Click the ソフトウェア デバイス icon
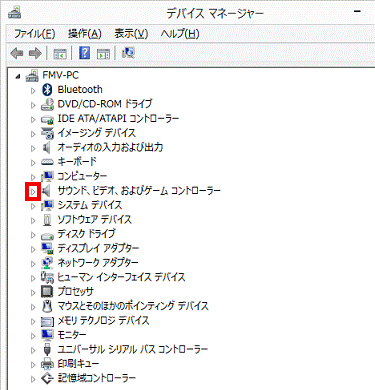The image size is (375, 390). (47, 219)
